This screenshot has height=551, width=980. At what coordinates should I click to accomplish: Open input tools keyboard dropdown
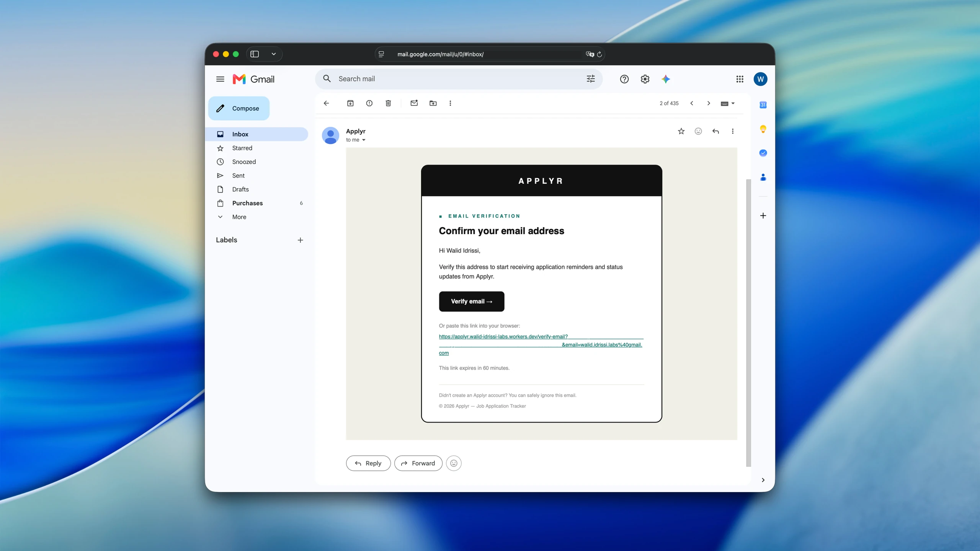click(727, 103)
